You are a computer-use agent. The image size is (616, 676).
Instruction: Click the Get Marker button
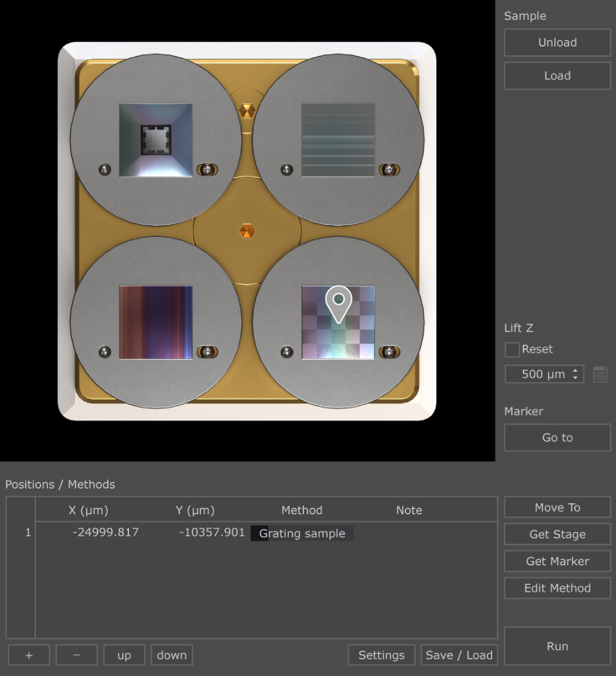pos(558,561)
